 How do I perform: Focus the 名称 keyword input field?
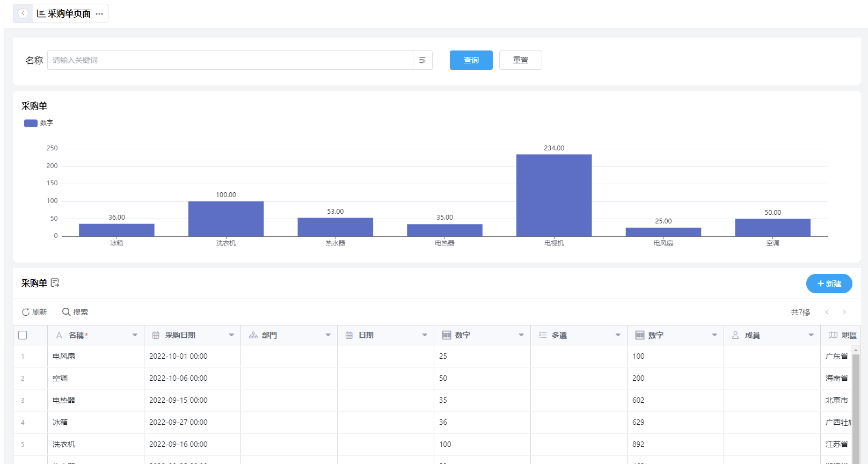[230, 60]
